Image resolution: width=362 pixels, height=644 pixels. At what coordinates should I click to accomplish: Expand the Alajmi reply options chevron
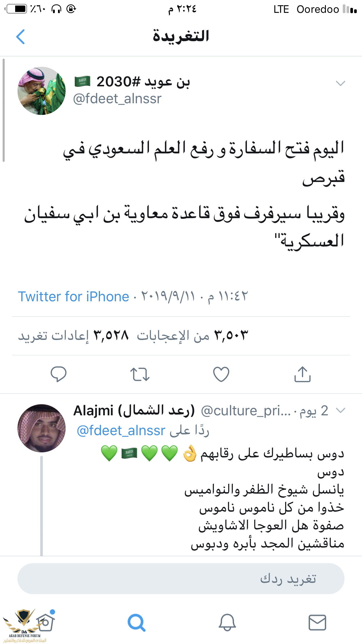340,411
